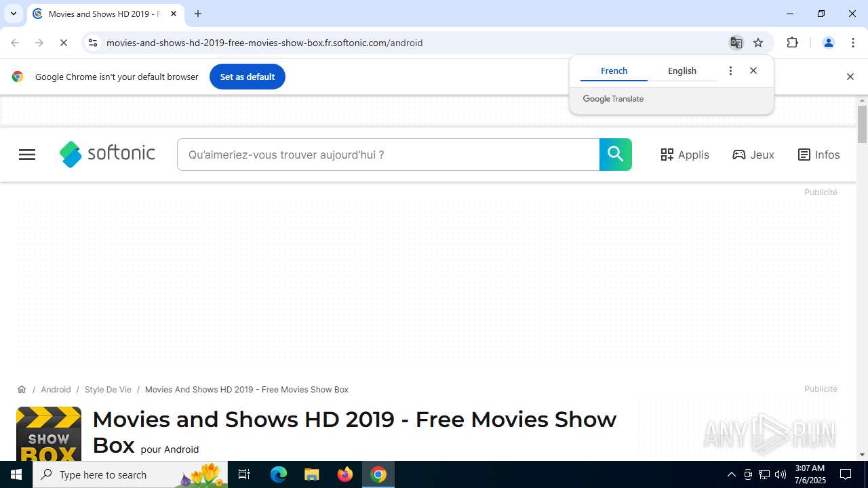
Task: Show hidden system tray icons
Action: (x=731, y=474)
